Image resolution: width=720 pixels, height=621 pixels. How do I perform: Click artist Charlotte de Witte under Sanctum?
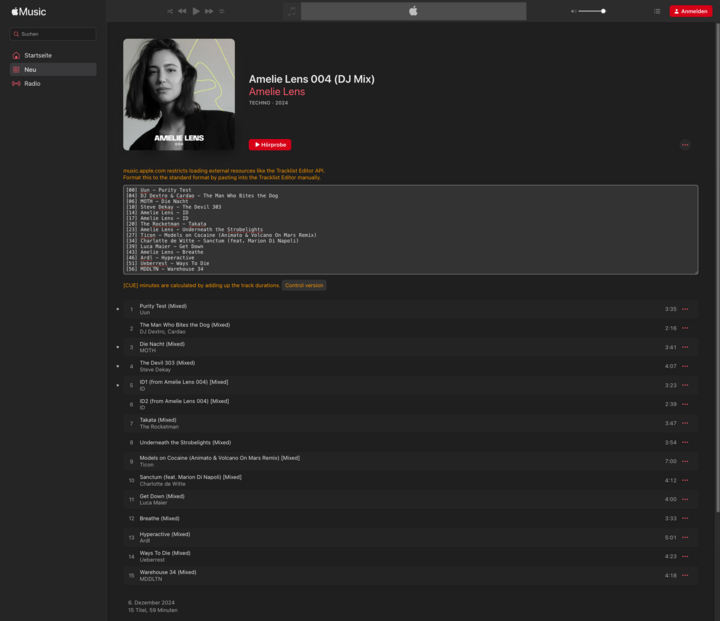[x=163, y=484]
